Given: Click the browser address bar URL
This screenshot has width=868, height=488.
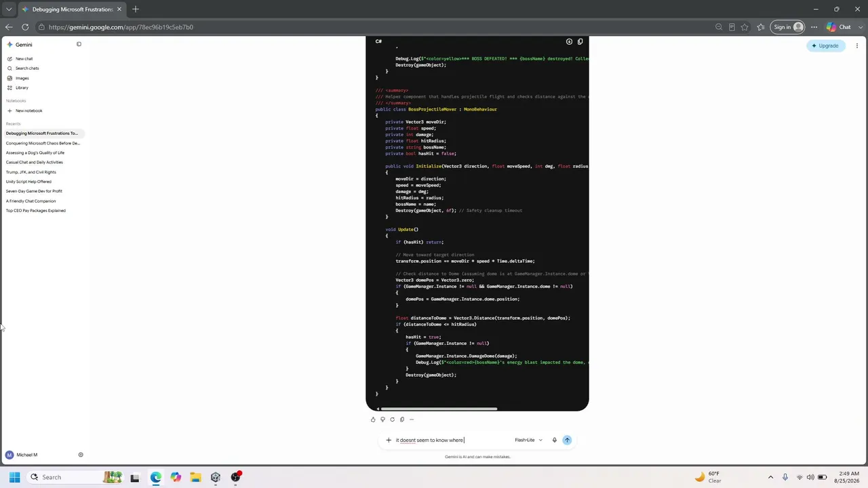Looking at the screenshot, I should click(121, 27).
